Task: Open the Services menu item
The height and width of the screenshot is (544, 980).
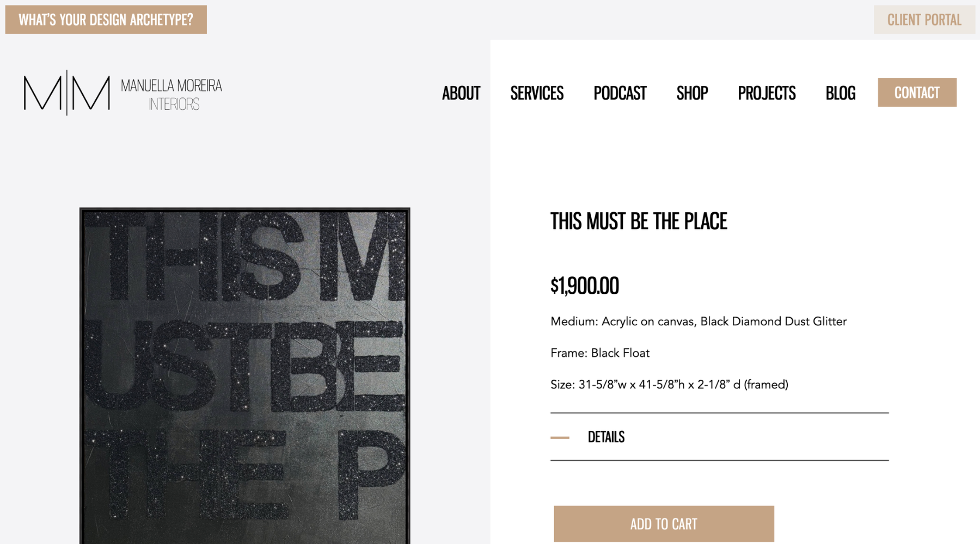Action: (537, 93)
